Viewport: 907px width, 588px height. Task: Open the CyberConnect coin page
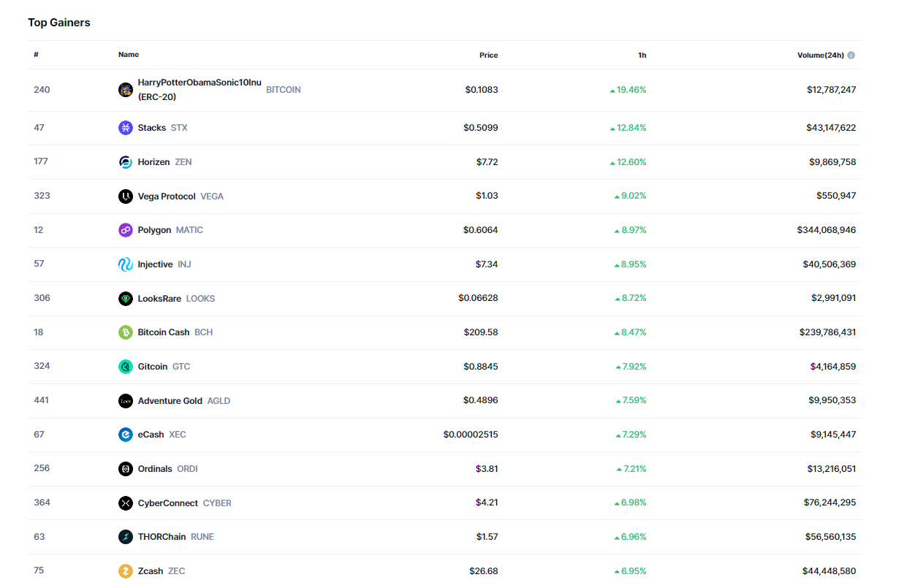[167, 503]
